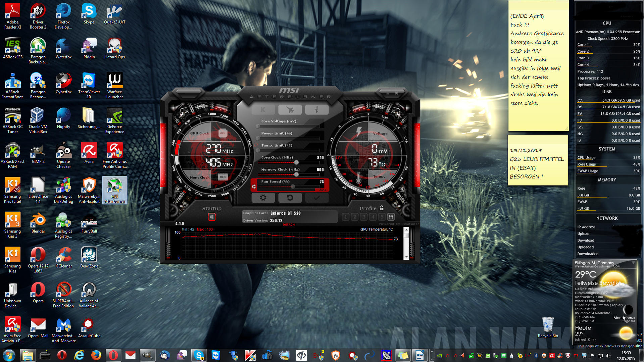The width and height of the screenshot is (644, 362).
Task: Select profile slot 5
Action: (x=382, y=217)
